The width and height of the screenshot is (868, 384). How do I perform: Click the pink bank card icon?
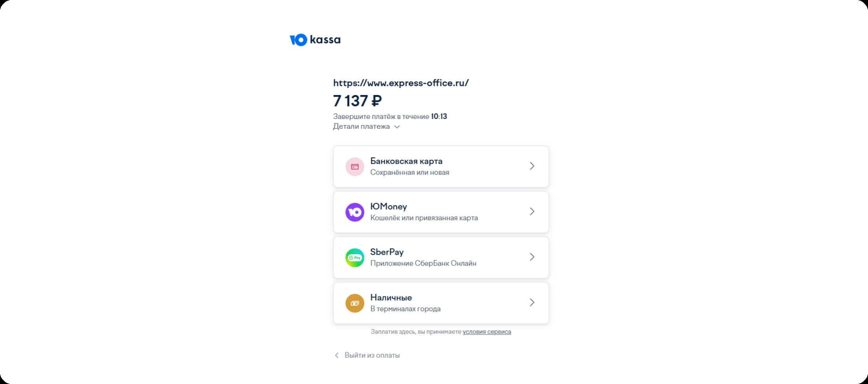[x=355, y=166]
